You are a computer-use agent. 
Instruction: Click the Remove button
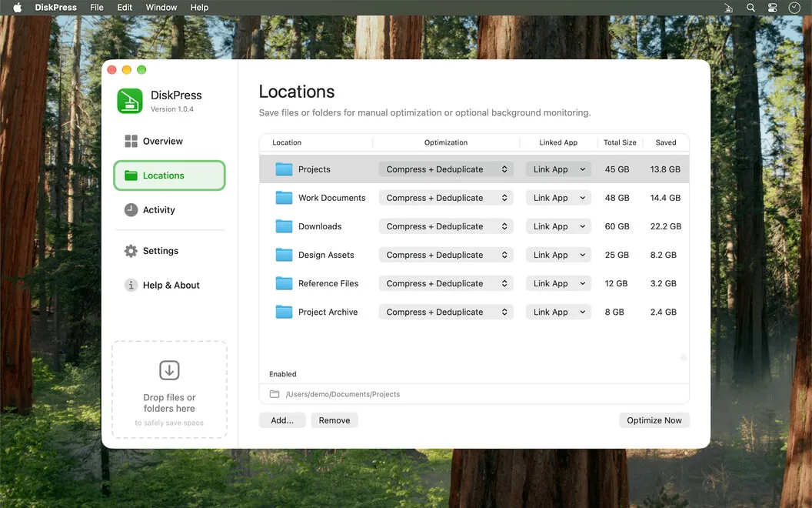point(334,420)
